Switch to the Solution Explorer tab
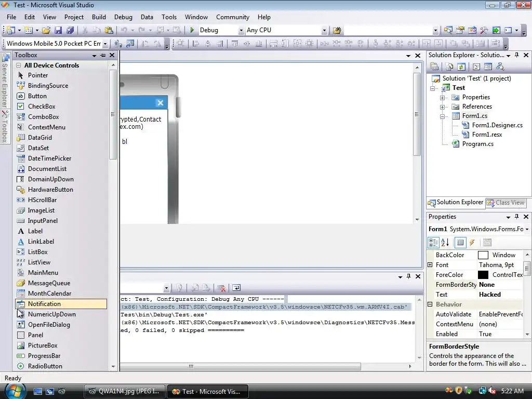532x399 pixels. coord(456,203)
